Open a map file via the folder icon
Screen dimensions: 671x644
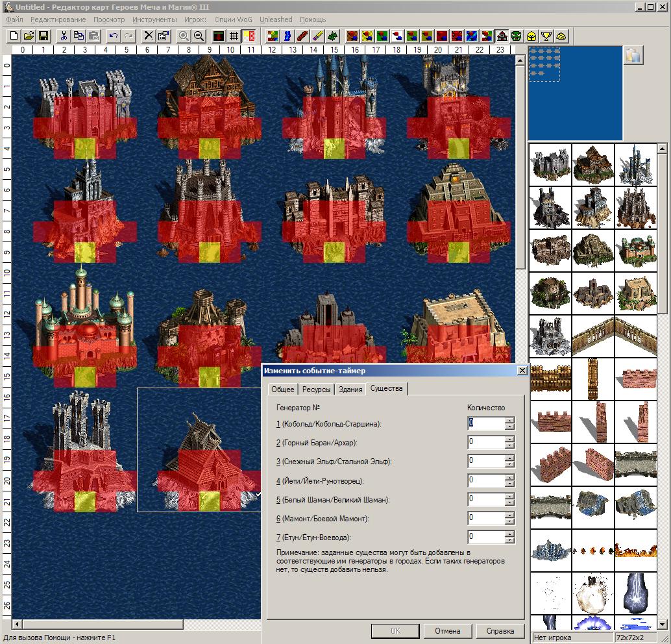pos(29,36)
